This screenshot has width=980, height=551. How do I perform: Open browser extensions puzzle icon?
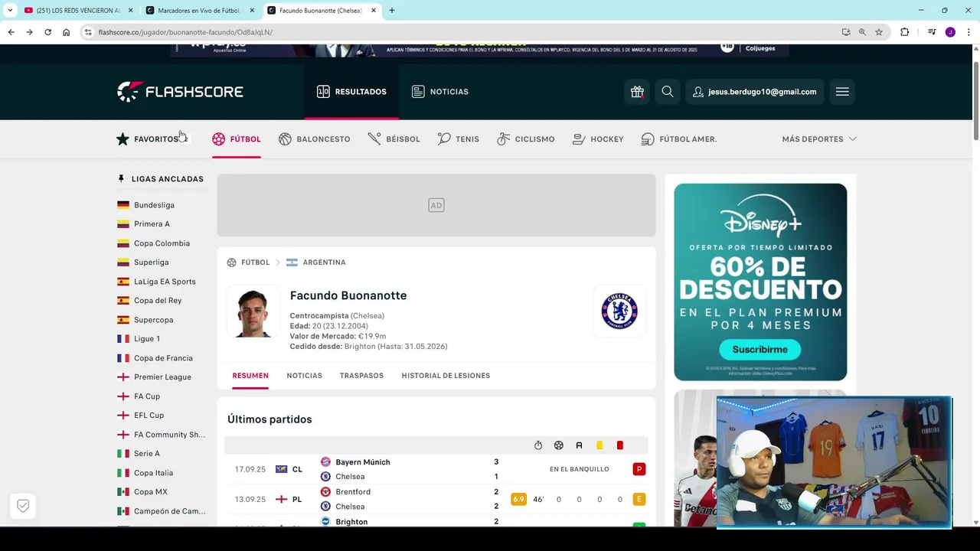tap(904, 32)
